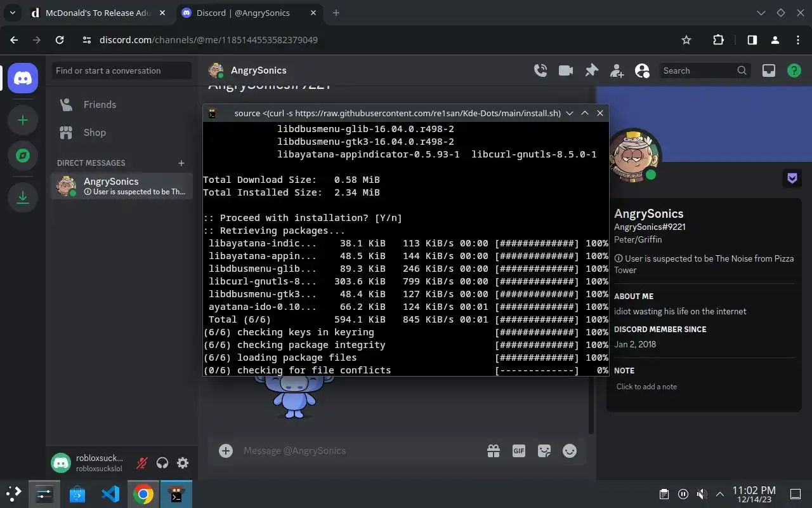The height and width of the screenshot is (508, 812).
Task: Go back in browser
Action: (14, 40)
